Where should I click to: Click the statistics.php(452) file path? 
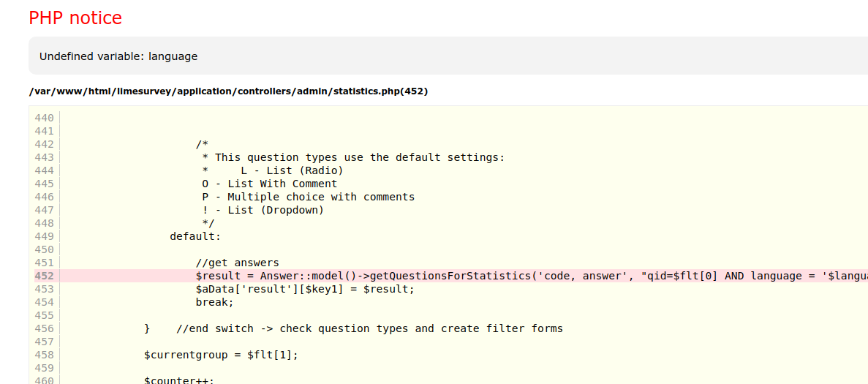228,91
